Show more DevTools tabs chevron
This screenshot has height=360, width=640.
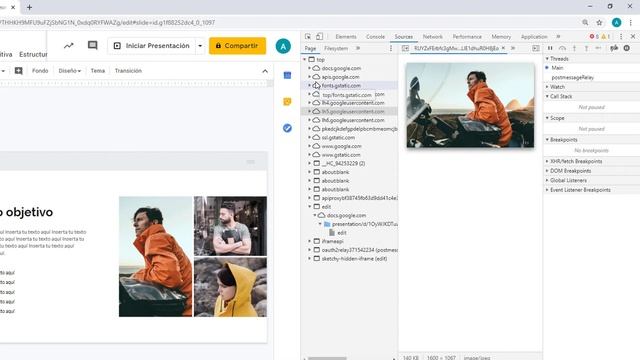(558, 37)
